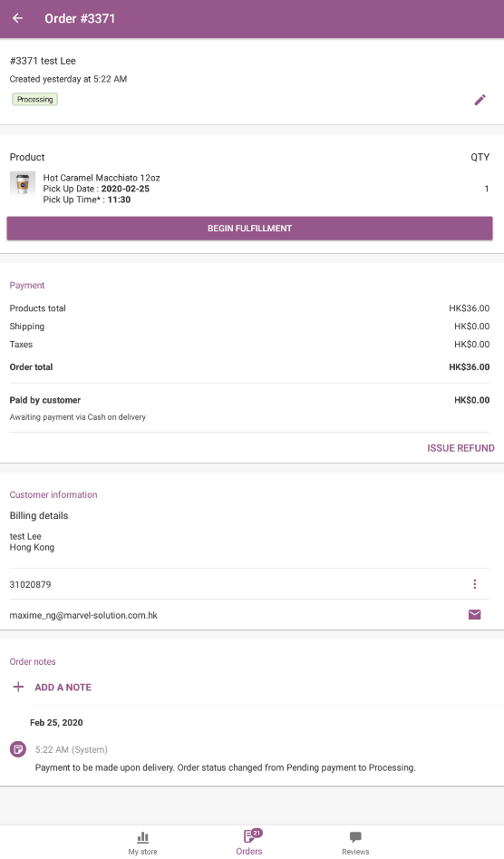Tap the plus icon to add note

18,687
